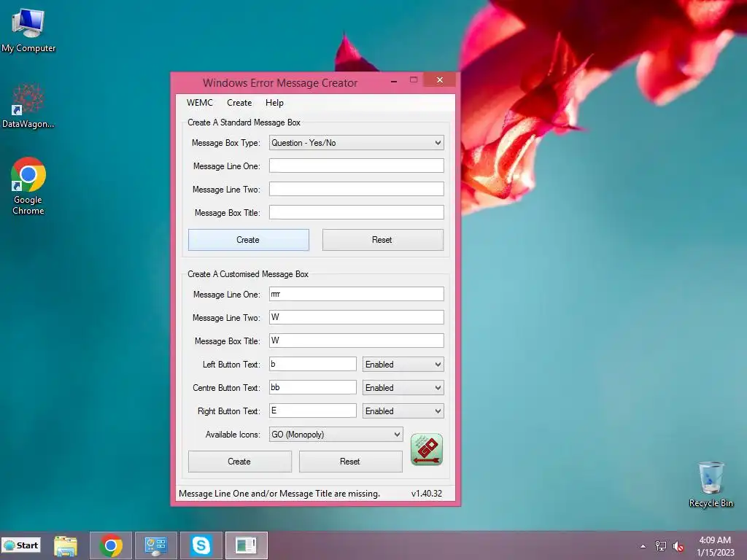Open the Create menu
The width and height of the screenshot is (747, 560).
click(x=239, y=103)
